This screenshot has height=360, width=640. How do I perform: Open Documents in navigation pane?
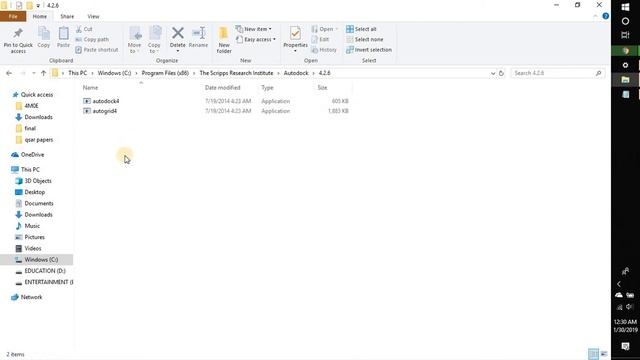[x=39, y=203]
